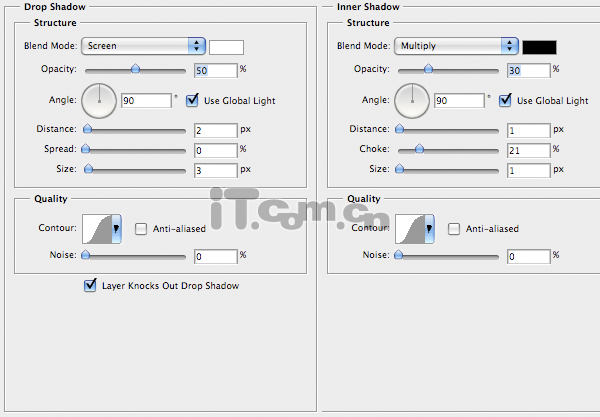Image resolution: width=600 pixels, height=417 pixels.
Task: Click the Inner Shadow angle dial
Action: pyautogui.click(x=413, y=100)
